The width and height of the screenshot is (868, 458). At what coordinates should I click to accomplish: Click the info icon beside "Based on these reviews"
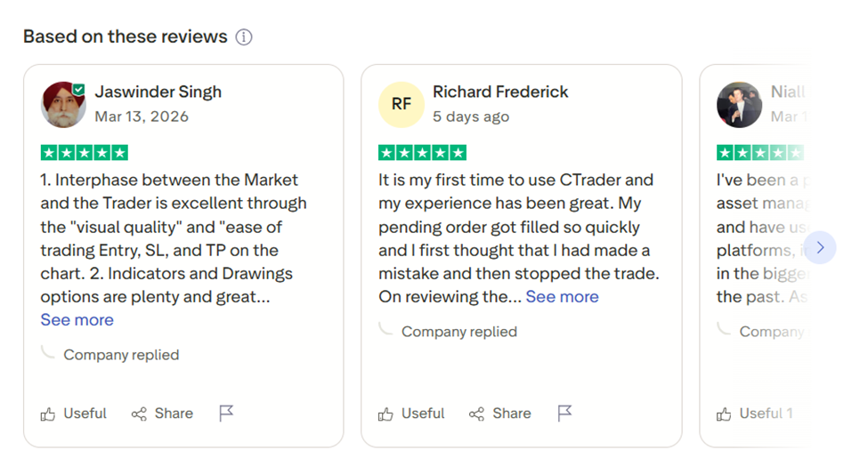tap(244, 37)
